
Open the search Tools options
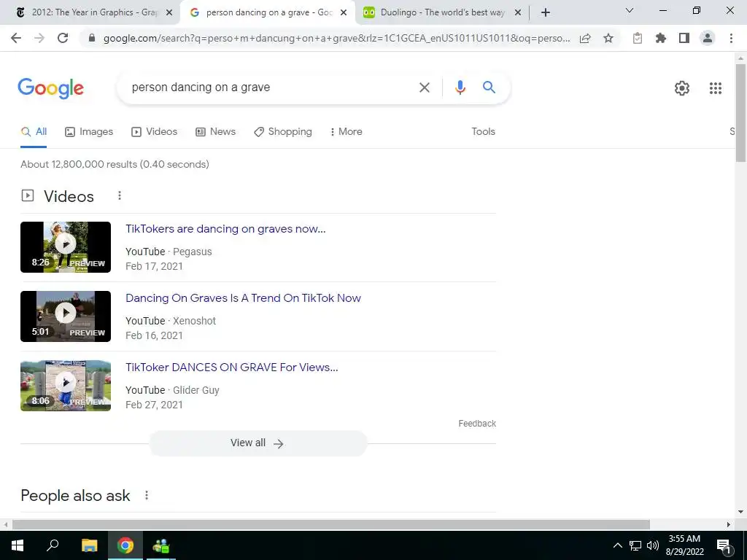[x=483, y=132]
